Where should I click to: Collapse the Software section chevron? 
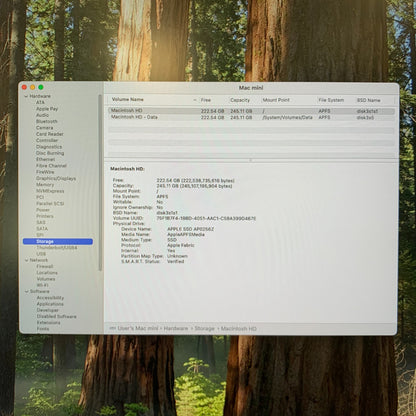click(x=26, y=291)
